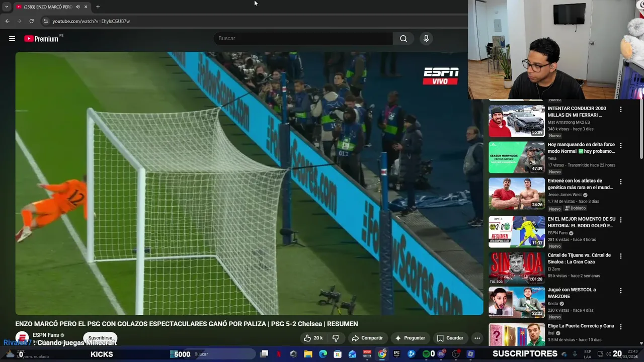Open 'Jugué con WESTCOL a WARZONE' title
This screenshot has height=362, width=644.
[572, 293]
